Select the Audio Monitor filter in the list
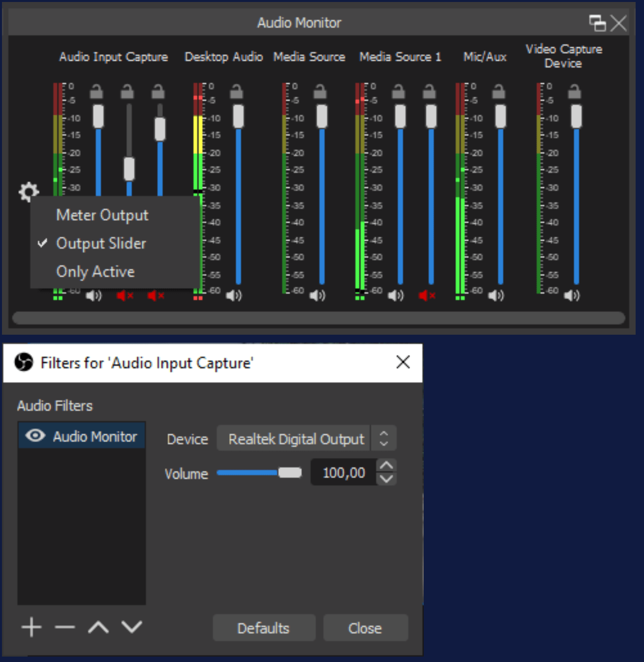 82,436
